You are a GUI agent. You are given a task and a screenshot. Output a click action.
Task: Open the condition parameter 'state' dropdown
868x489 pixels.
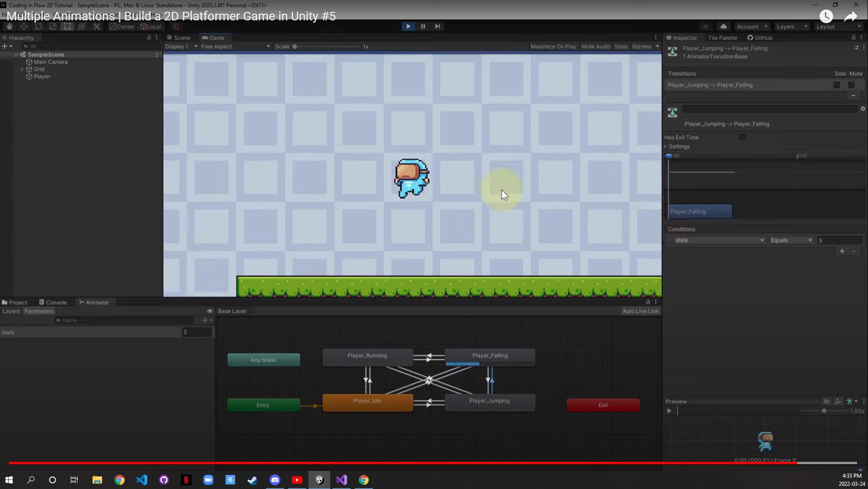(719, 240)
